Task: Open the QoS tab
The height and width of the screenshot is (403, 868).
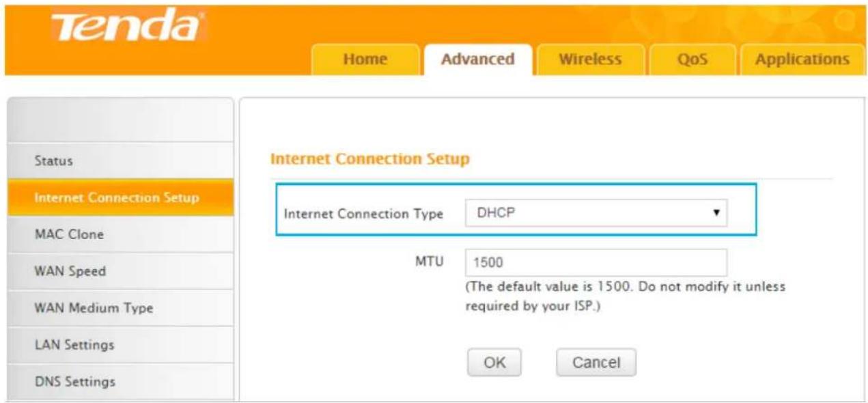Action: click(692, 59)
